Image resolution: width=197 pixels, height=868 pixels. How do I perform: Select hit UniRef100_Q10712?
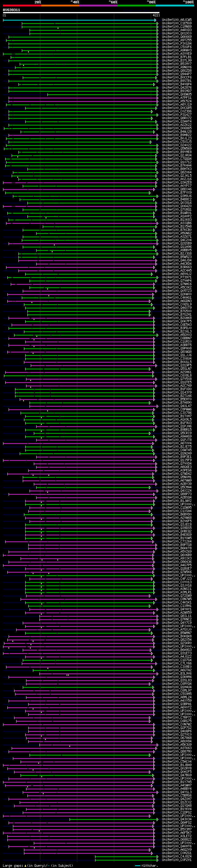[177, 162]
